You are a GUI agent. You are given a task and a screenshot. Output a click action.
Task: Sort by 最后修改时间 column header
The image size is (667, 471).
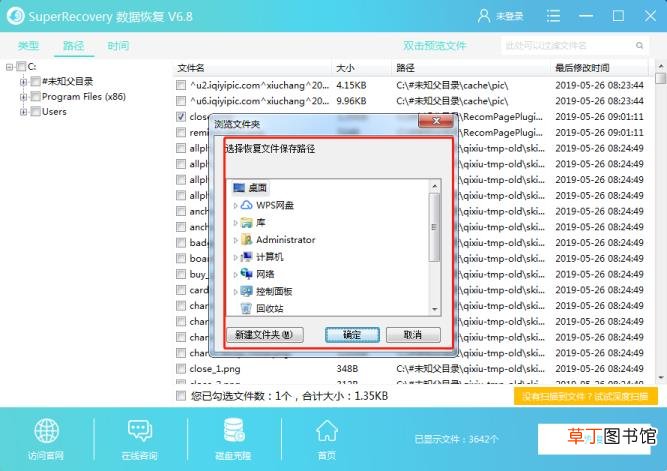582,68
